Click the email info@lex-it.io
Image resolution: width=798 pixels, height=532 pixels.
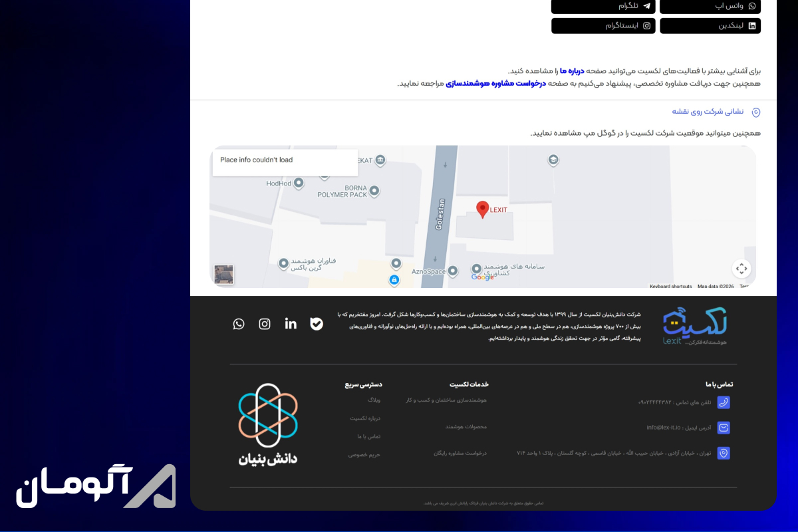(664, 428)
